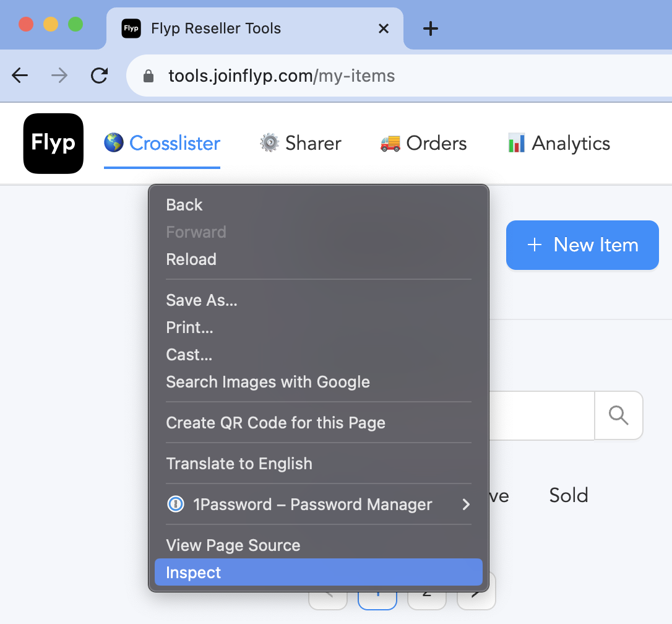This screenshot has height=624, width=672.
Task: Select View Page Source menu entry
Action: [x=233, y=545]
